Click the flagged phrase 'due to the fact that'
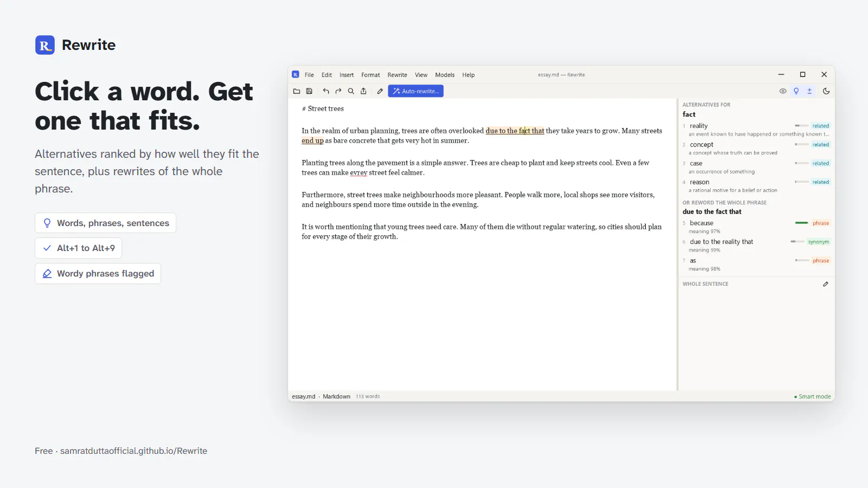The width and height of the screenshot is (868, 488). 515,131
